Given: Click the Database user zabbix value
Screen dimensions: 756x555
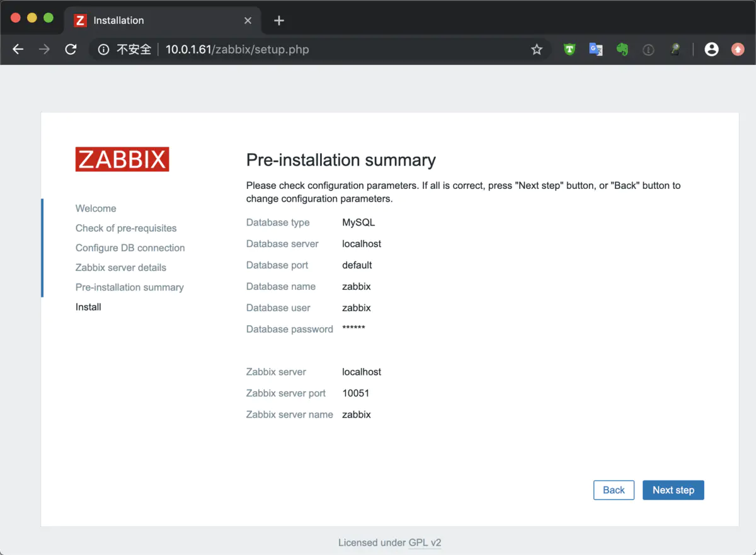Looking at the screenshot, I should (357, 308).
